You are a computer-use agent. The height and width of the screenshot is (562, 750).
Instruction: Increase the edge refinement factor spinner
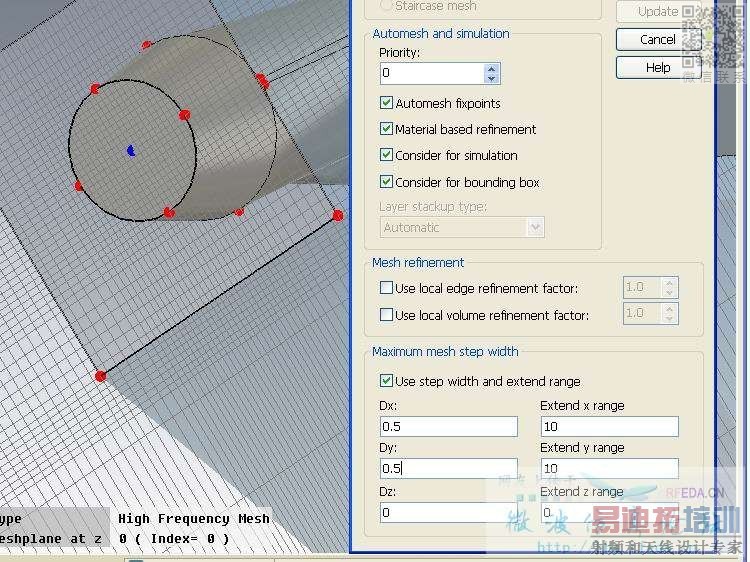pos(670,283)
